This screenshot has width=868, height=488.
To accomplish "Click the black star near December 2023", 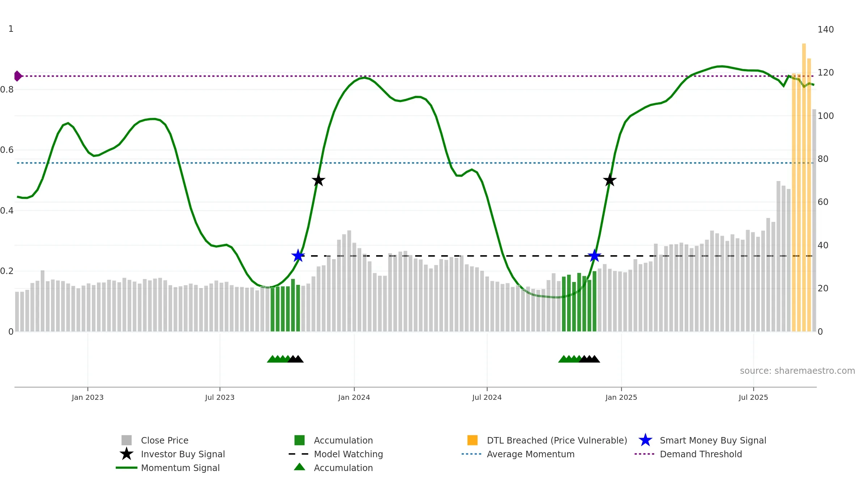I will tap(318, 180).
